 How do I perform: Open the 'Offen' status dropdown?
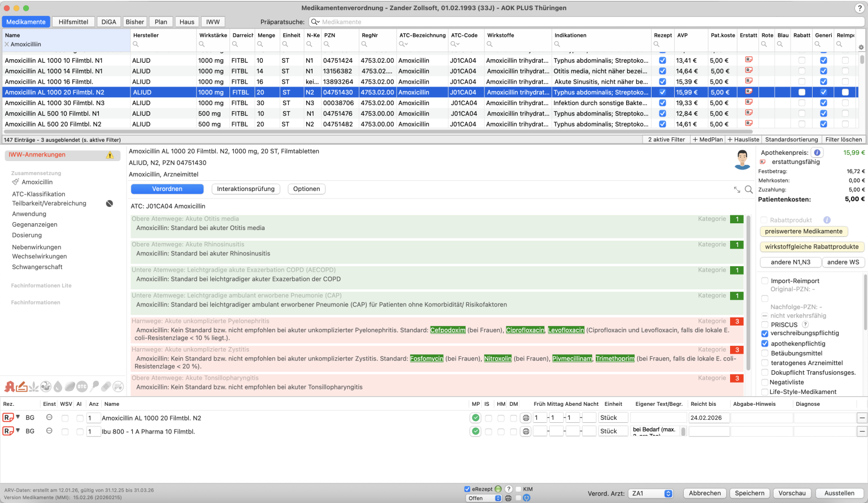483,498
